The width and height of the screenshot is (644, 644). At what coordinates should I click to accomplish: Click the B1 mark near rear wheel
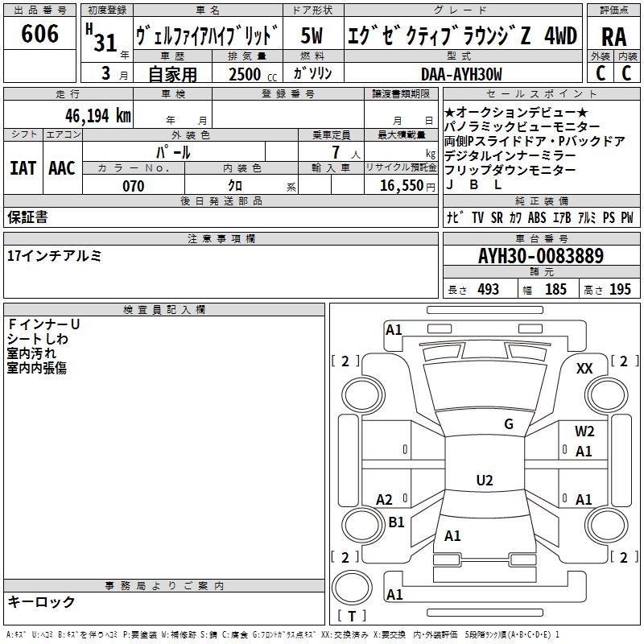click(396, 522)
